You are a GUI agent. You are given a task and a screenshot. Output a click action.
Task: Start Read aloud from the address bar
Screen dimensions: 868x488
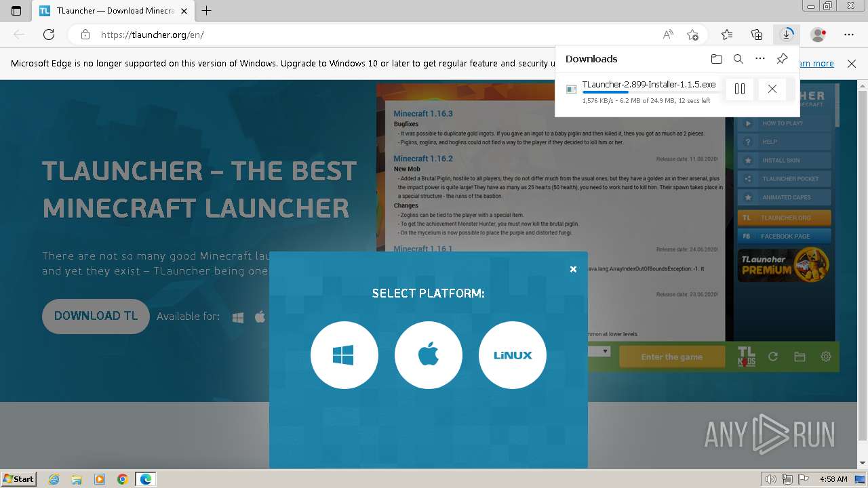pyautogui.click(x=668, y=35)
